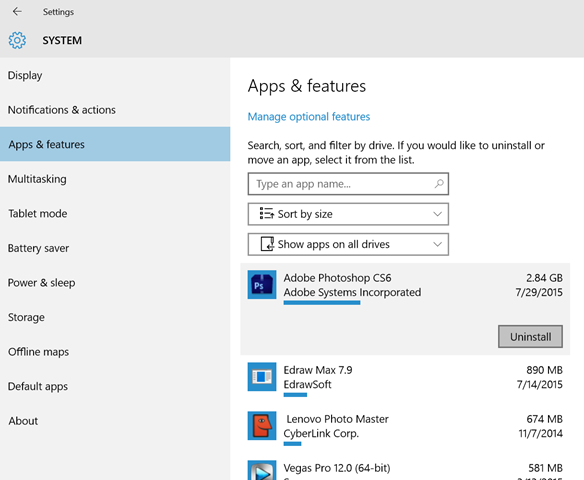The width and height of the screenshot is (584, 480).
Task: Click the Type an app name search field
Action: click(348, 184)
